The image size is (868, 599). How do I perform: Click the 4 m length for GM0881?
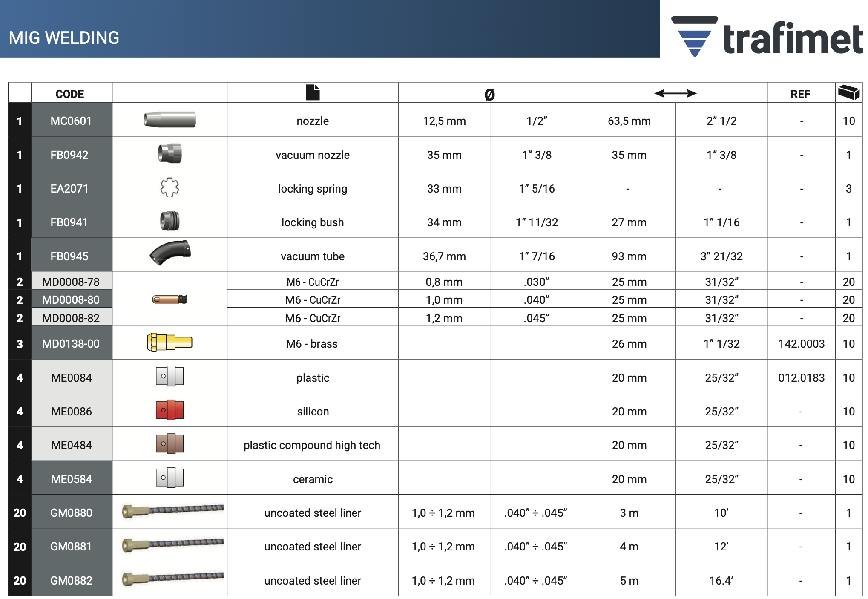tap(629, 547)
